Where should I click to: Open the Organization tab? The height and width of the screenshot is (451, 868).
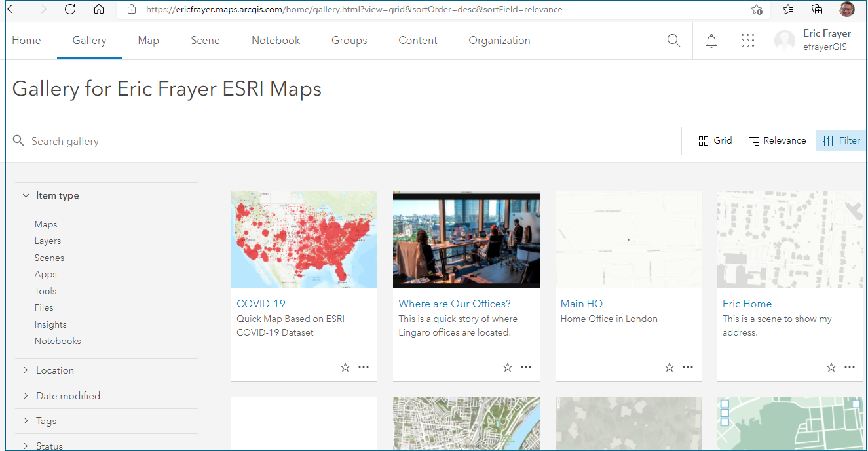500,41
